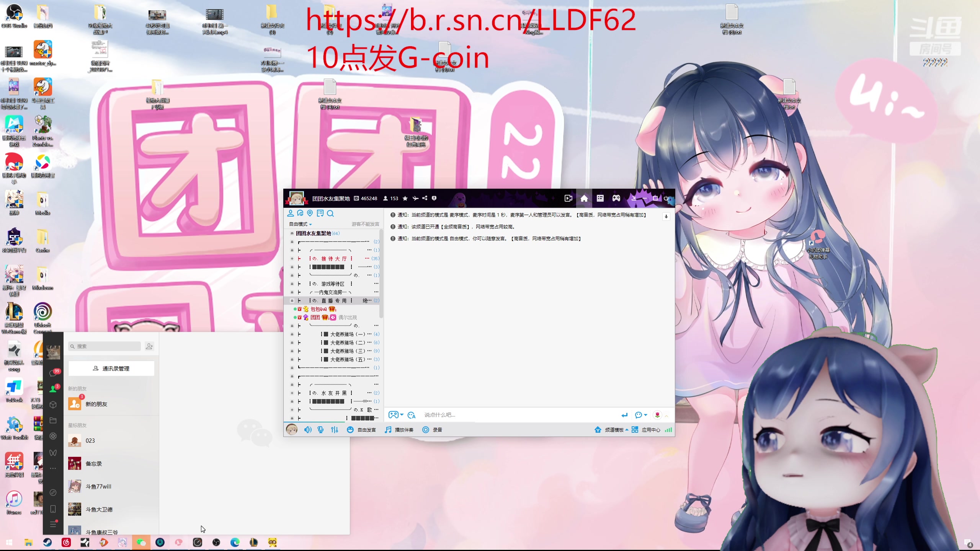Click the share icon in channel header

pyautogui.click(x=425, y=198)
